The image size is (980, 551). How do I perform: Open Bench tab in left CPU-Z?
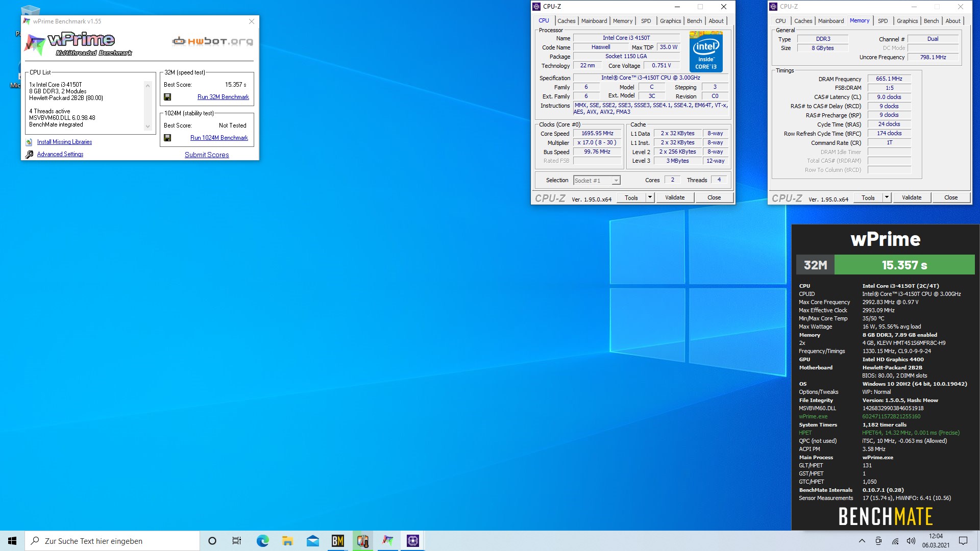[x=694, y=21]
